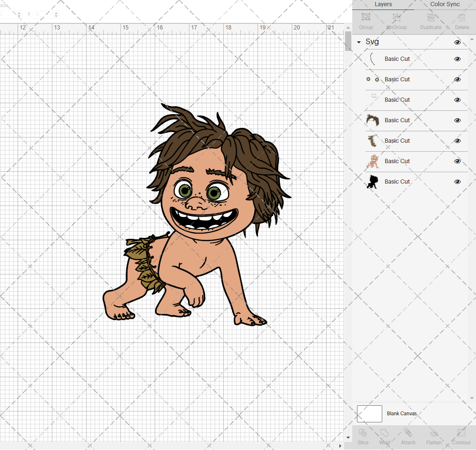The height and width of the screenshot is (450, 476).
Task: Click the layers panel scrollbar down arrow
Action: (x=472, y=398)
